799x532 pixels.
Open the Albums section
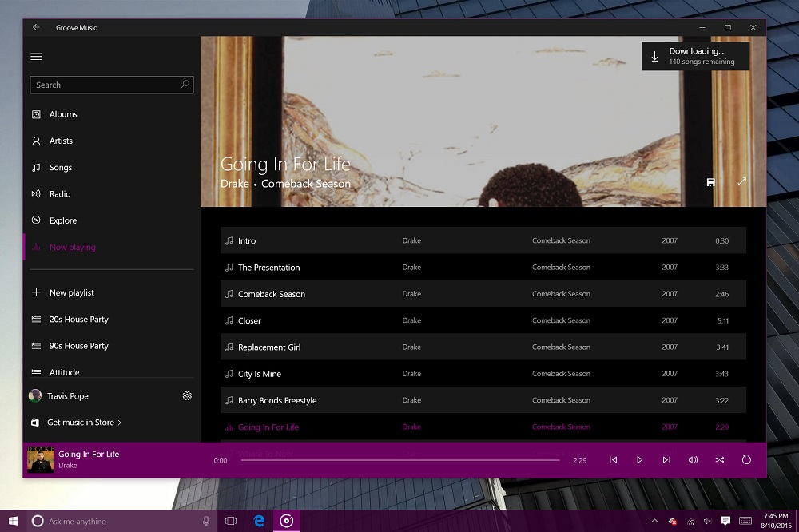(x=112, y=114)
